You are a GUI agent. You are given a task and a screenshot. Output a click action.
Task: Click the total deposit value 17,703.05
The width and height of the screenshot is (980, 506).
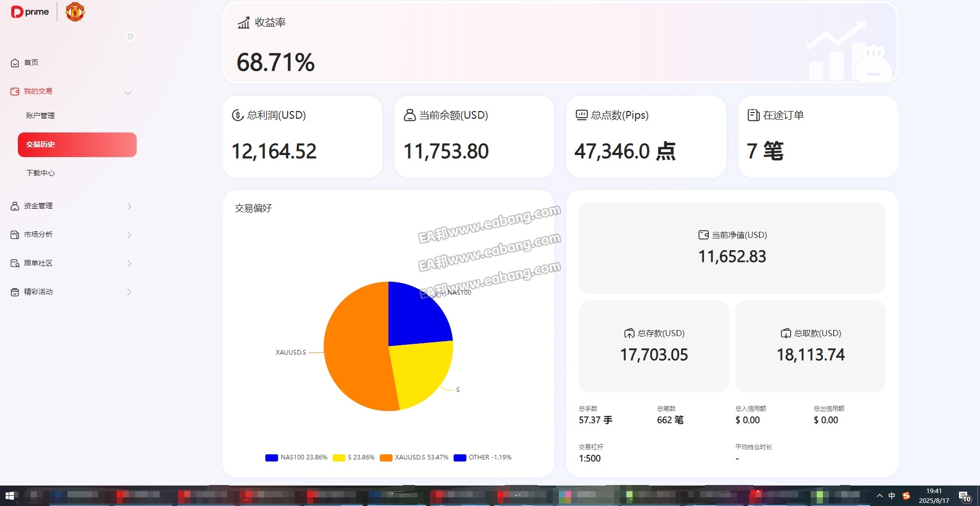(654, 355)
